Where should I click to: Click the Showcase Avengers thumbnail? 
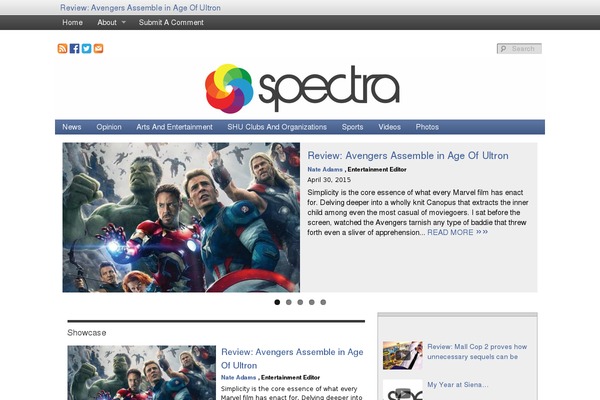pyautogui.click(x=142, y=373)
